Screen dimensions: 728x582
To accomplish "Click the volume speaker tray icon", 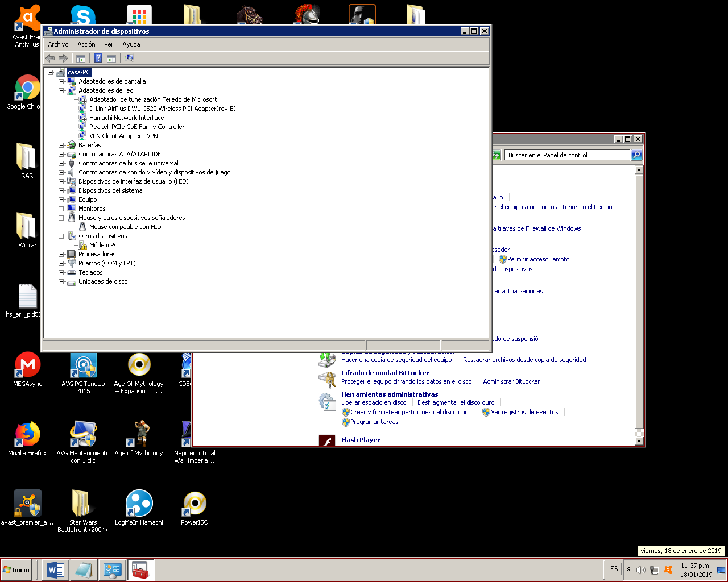I will [x=641, y=569].
